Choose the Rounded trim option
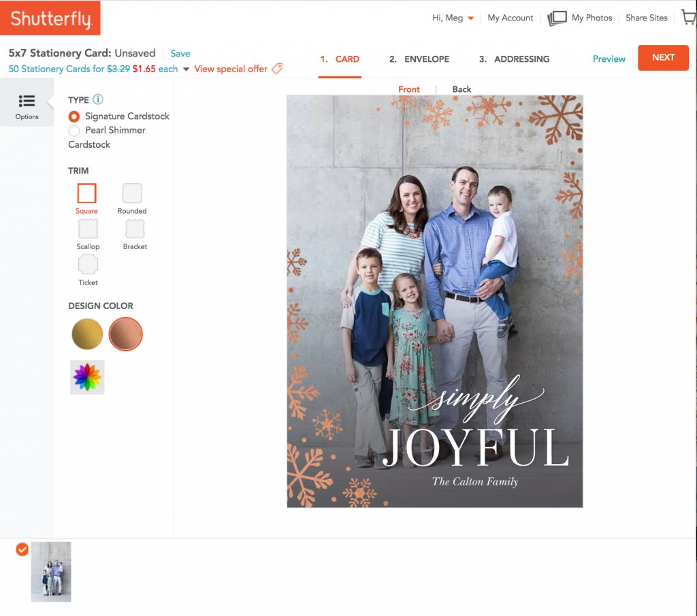Screen dimensions: 697x616 point(131,193)
